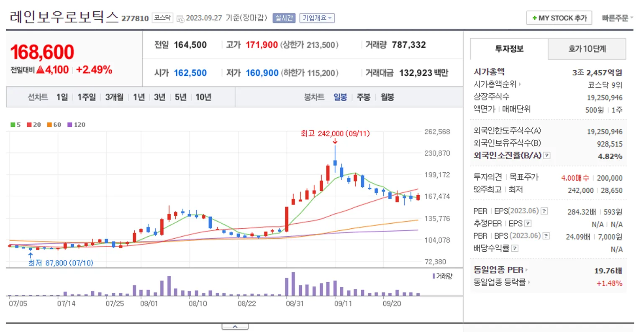Click the 최고 242,000 (09/11) marker
Viewport: 644px width, 332px height.
point(335,134)
